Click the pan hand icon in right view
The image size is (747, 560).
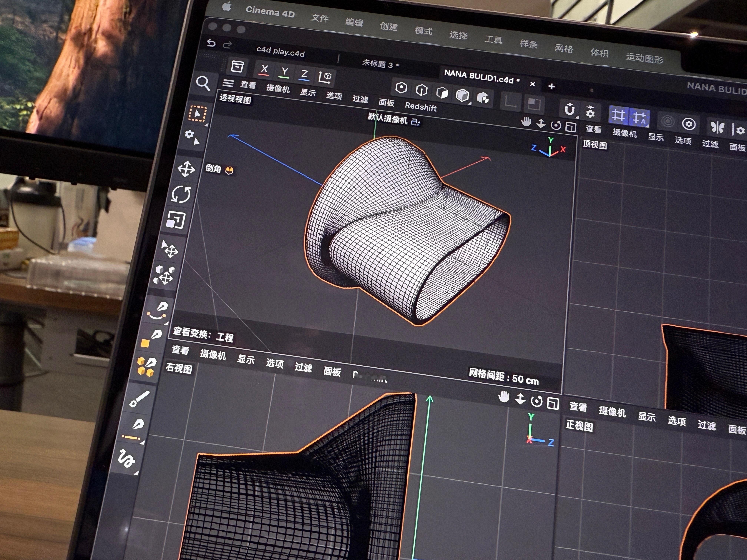504,397
